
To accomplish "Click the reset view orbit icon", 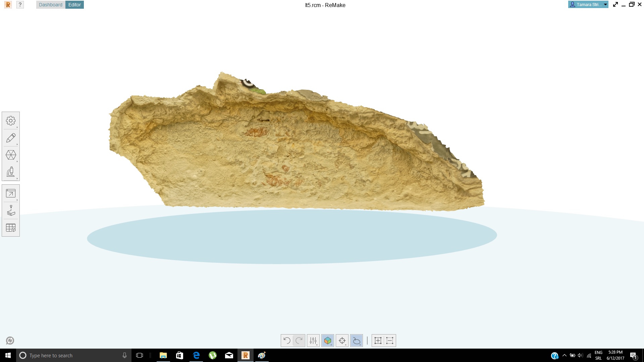I will click(10, 341).
